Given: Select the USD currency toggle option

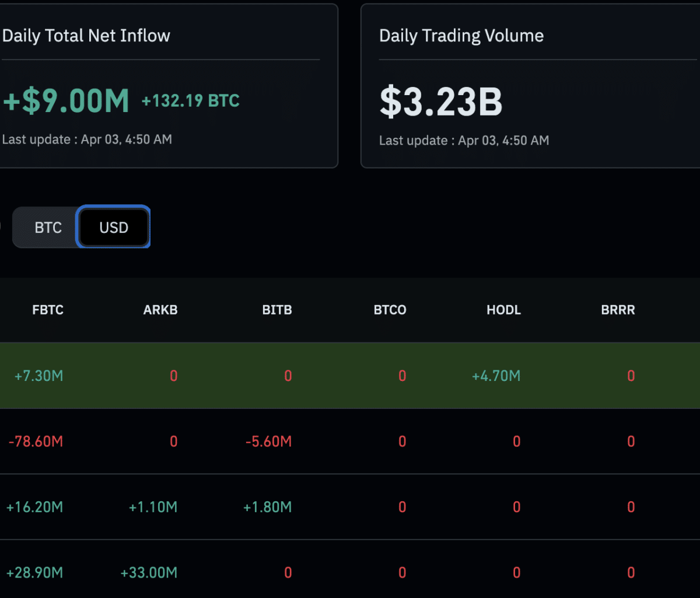Looking at the screenshot, I should pyautogui.click(x=114, y=228).
